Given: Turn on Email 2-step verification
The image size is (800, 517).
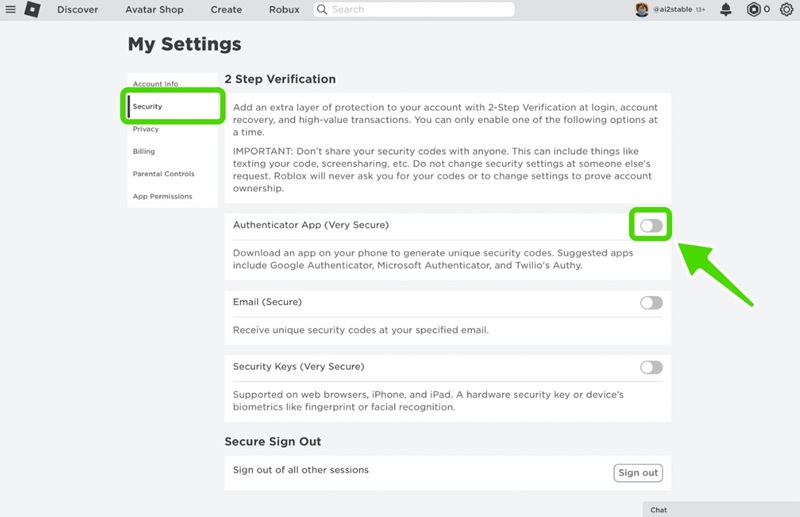Looking at the screenshot, I should coord(651,303).
